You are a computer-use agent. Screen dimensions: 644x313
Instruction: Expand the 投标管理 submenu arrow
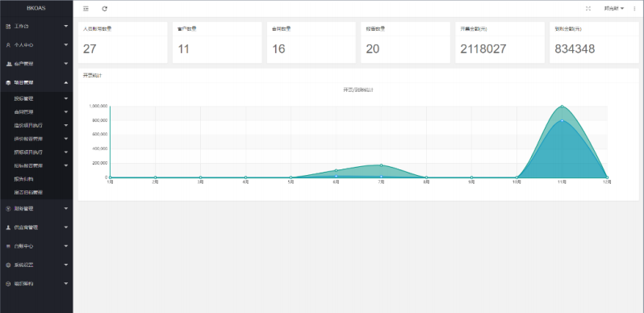[x=66, y=98]
